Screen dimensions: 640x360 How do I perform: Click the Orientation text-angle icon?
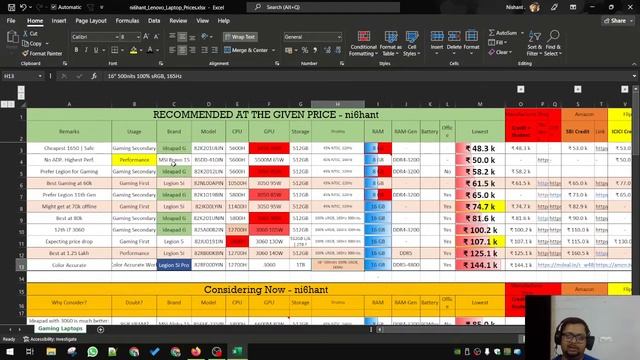coord(205,37)
